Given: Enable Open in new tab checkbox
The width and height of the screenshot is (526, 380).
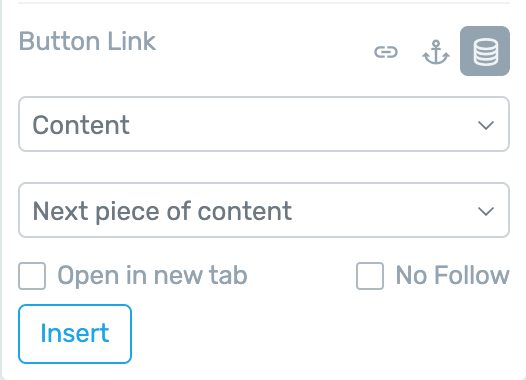Looking at the screenshot, I should coord(32,276).
